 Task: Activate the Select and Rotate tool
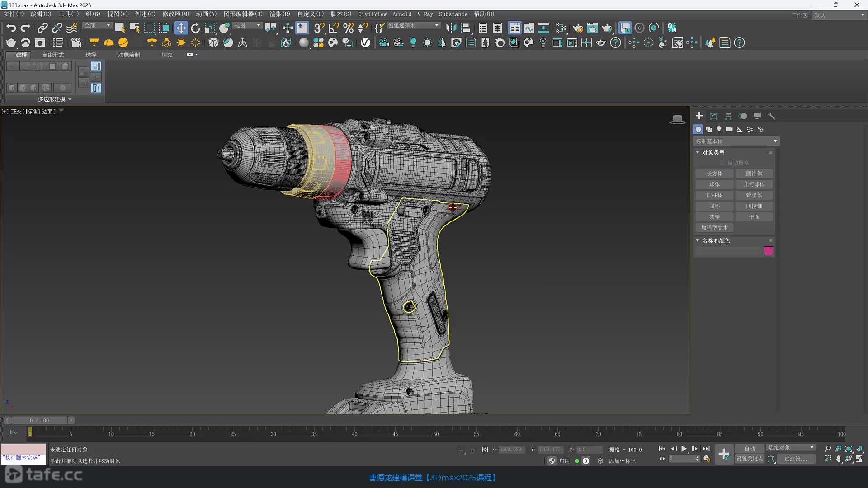[195, 28]
